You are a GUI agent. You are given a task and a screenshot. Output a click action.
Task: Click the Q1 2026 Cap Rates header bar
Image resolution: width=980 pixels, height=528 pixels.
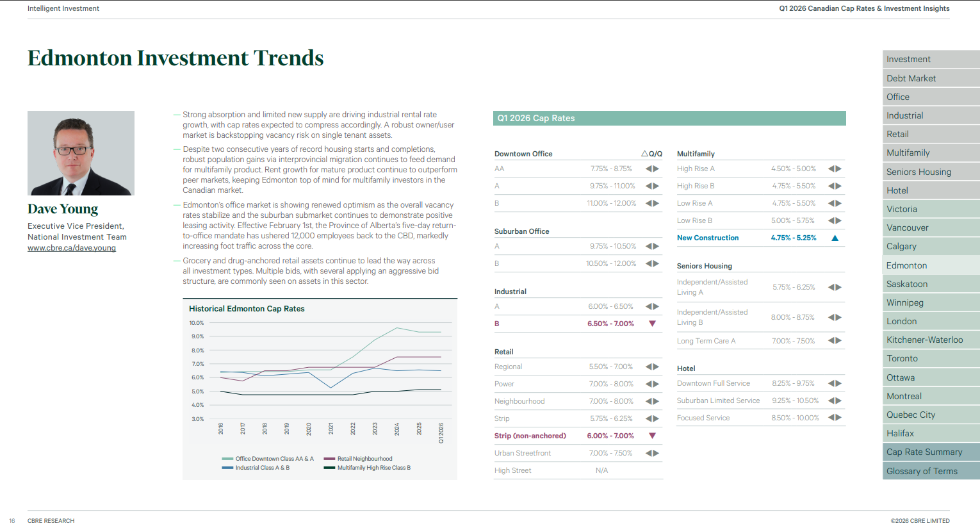669,118
